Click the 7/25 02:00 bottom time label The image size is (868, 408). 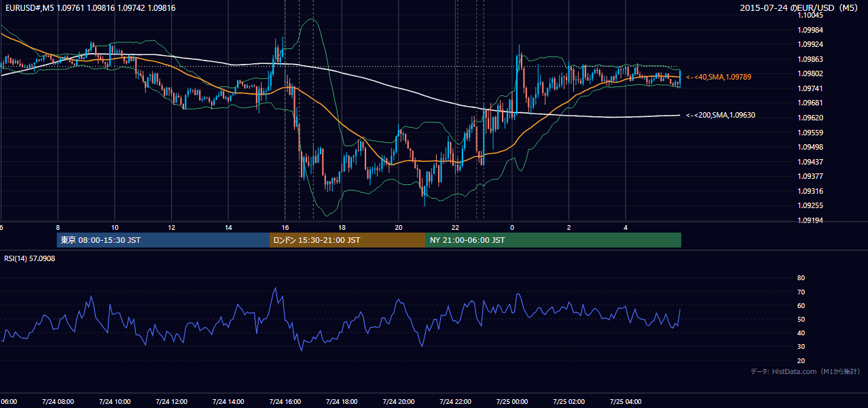(568, 401)
